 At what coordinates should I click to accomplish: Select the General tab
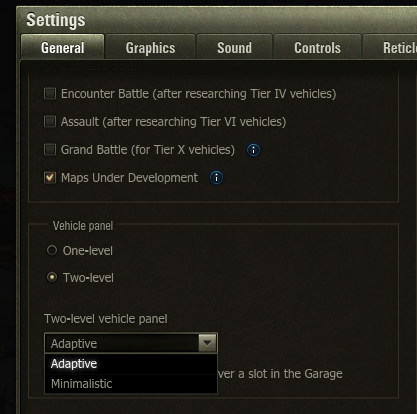(63, 47)
